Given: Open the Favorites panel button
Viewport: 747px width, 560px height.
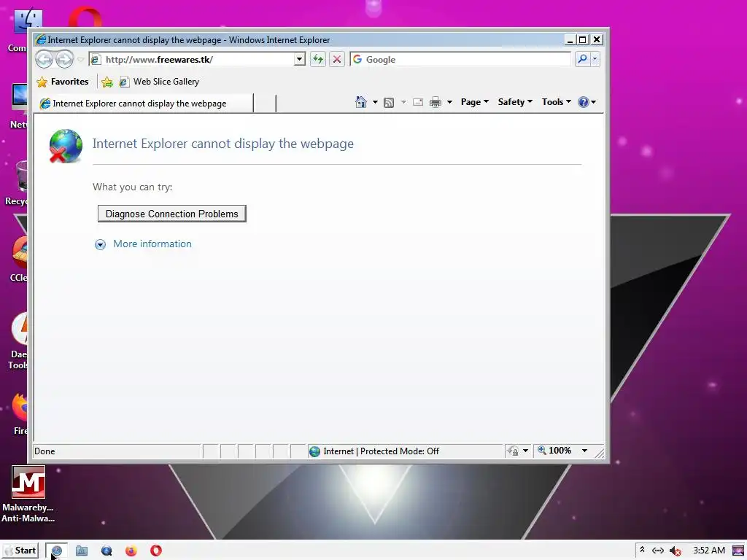Looking at the screenshot, I should coord(63,82).
